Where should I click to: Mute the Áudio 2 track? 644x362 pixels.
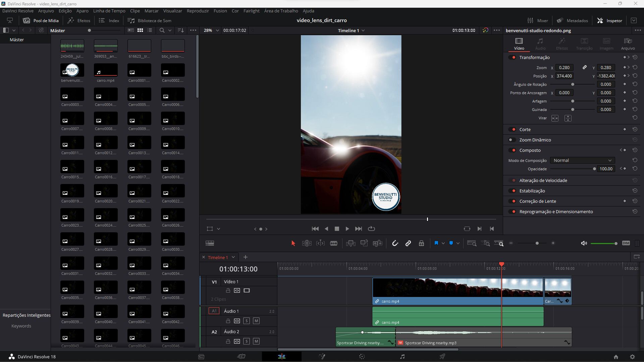click(256, 341)
